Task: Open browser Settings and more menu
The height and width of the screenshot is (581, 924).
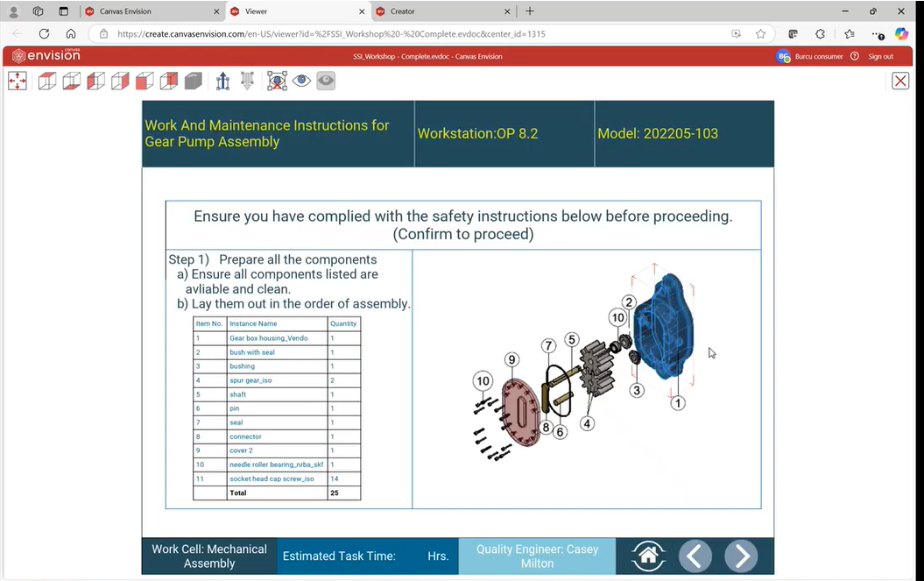Action: [877, 33]
